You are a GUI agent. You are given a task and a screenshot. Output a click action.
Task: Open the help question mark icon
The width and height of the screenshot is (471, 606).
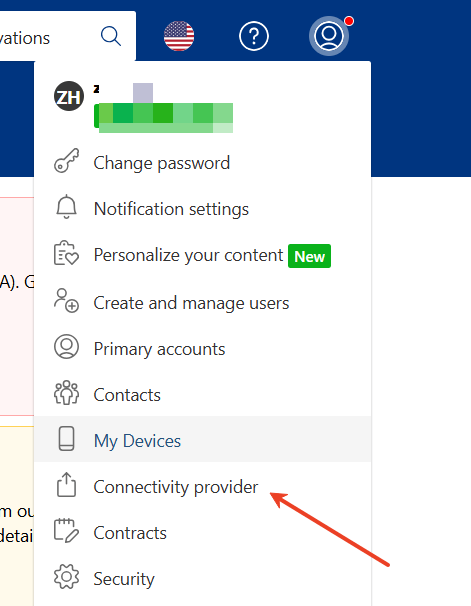tap(254, 36)
